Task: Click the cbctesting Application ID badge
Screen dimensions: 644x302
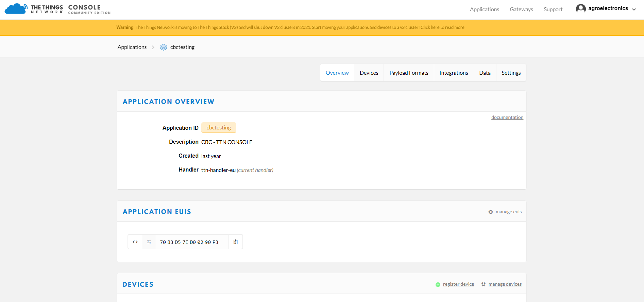Action: (x=219, y=128)
